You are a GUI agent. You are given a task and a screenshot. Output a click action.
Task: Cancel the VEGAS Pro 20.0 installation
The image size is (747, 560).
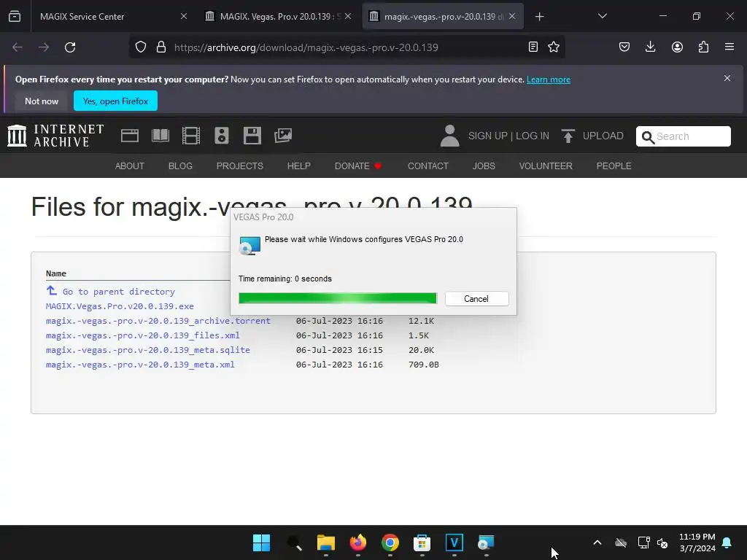pyautogui.click(x=476, y=298)
